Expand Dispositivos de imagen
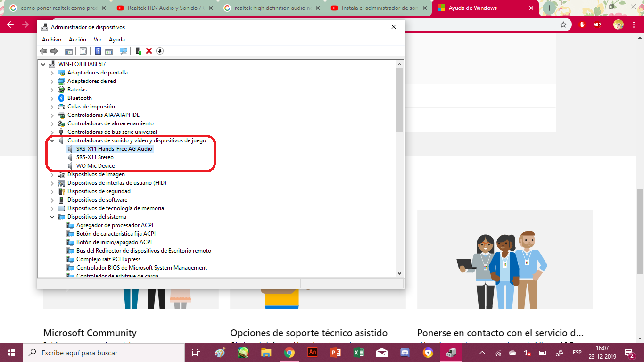This screenshot has width=644, height=362. [x=52, y=174]
